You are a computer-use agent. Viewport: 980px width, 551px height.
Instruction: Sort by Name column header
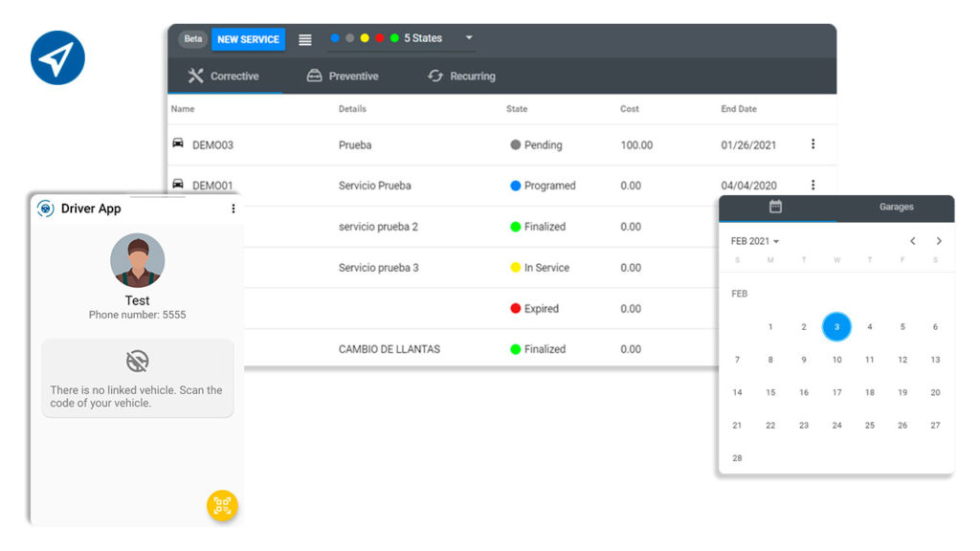[x=183, y=109]
